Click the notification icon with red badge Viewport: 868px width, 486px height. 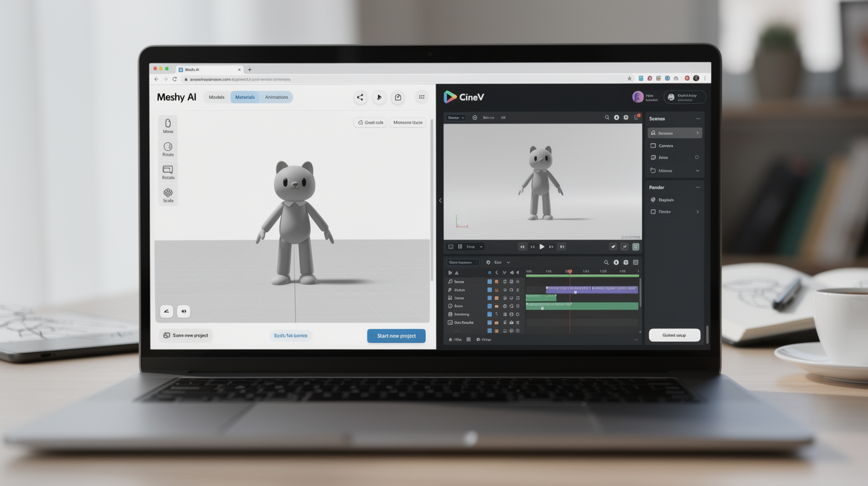click(636, 118)
